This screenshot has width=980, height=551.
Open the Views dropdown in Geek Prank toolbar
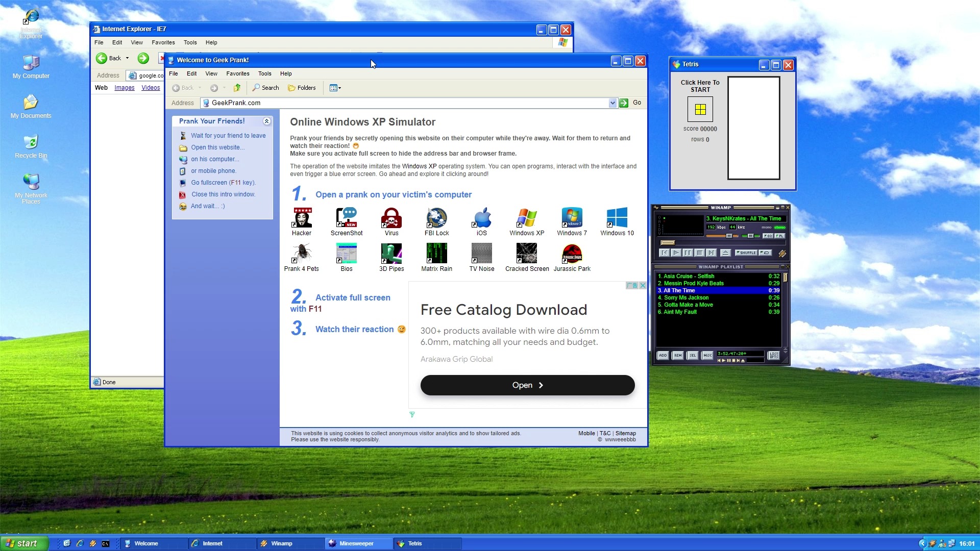[x=335, y=88]
